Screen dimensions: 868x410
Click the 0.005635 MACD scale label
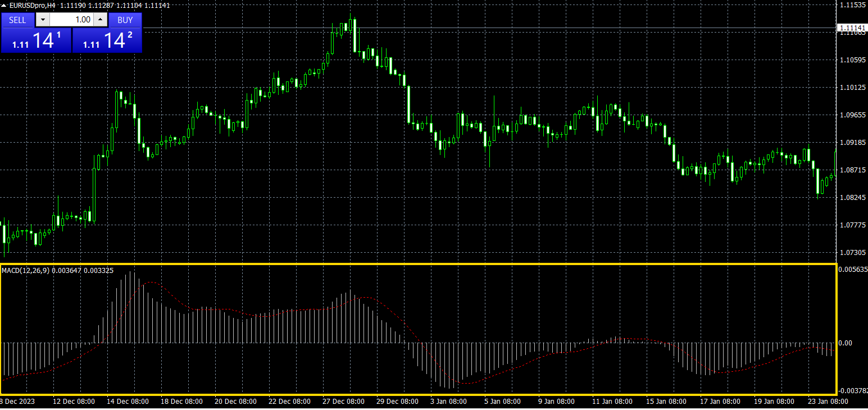pos(853,269)
